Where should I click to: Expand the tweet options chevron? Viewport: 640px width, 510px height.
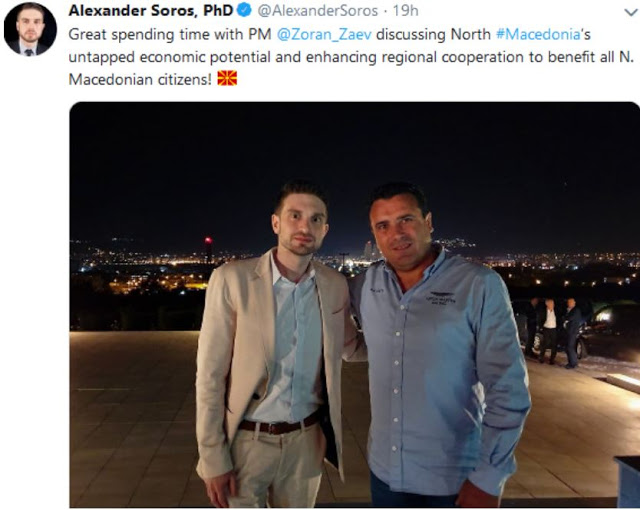coord(631,13)
